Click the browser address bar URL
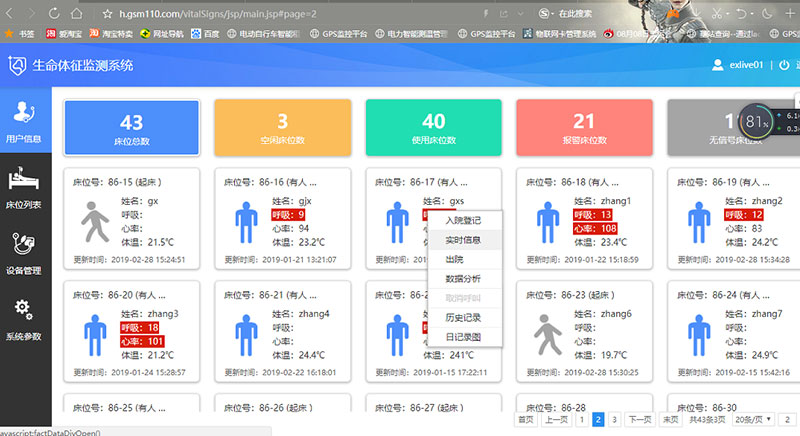This screenshot has width=800, height=436. click(218, 14)
